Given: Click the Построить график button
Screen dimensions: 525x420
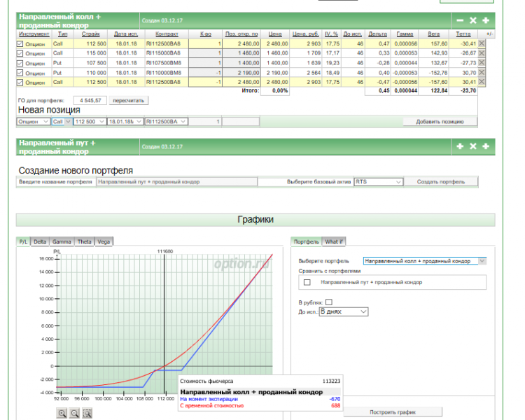Looking at the screenshot, I should [393, 412].
